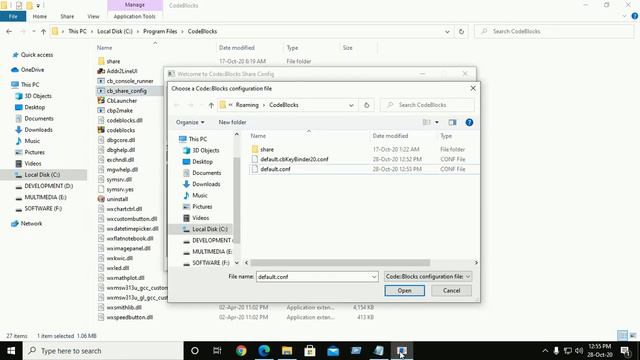The image size is (640, 360).
Task: Open Microsoft Store from taskbar
Action: tap(310, 351)
